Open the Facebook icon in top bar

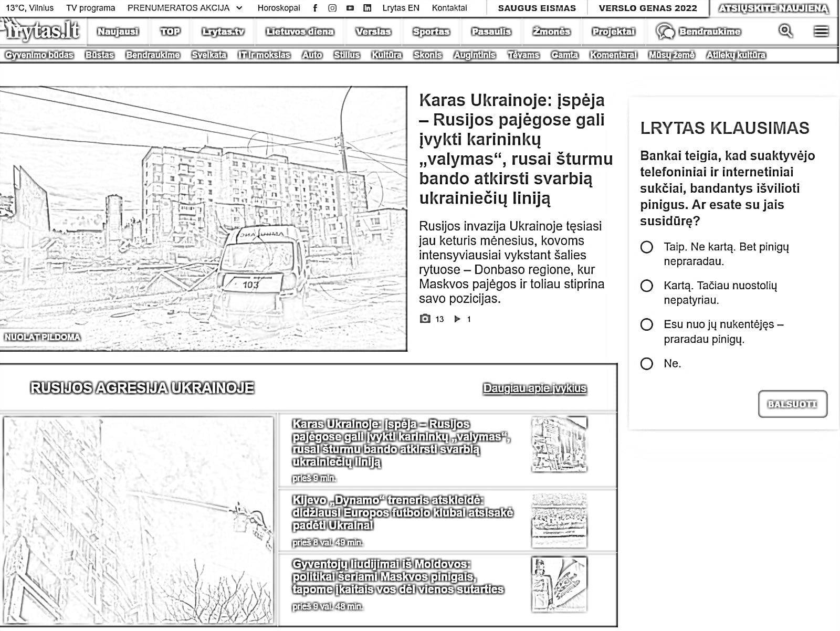(x=315, y=8)
